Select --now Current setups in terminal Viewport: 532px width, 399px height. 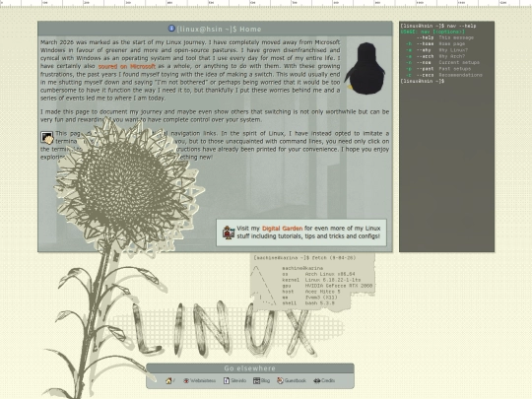click(x=442, y=62)
